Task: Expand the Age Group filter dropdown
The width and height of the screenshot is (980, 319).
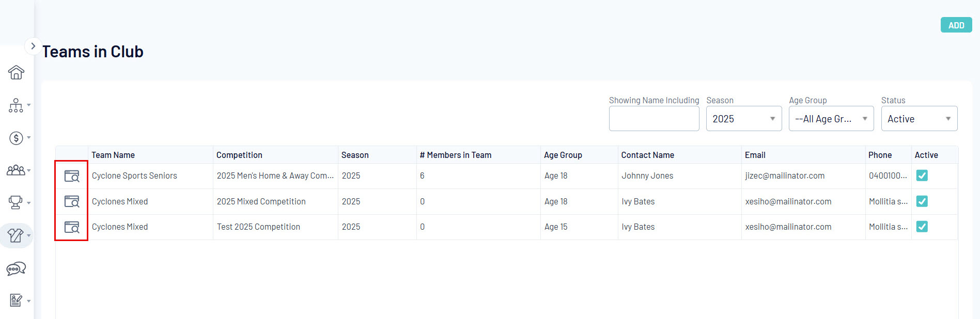Action: [831, 119]
